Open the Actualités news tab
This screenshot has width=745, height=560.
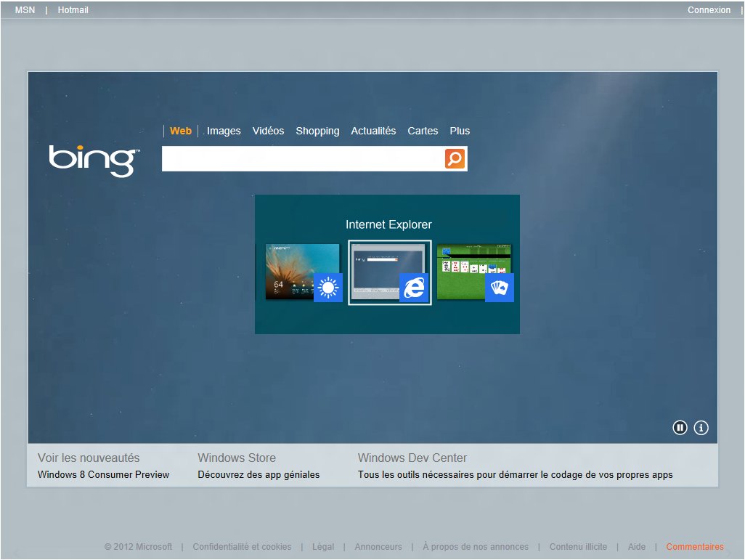click(373, 131)
